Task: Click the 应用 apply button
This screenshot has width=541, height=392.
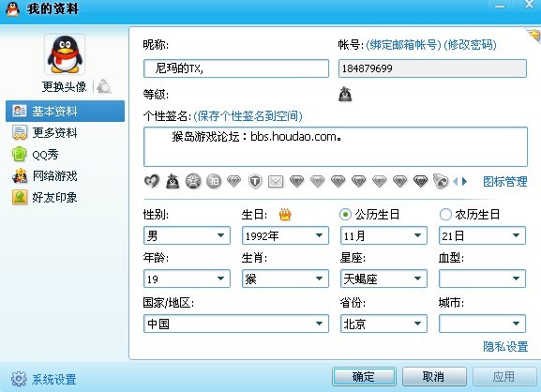Action: tap(504, 377)
